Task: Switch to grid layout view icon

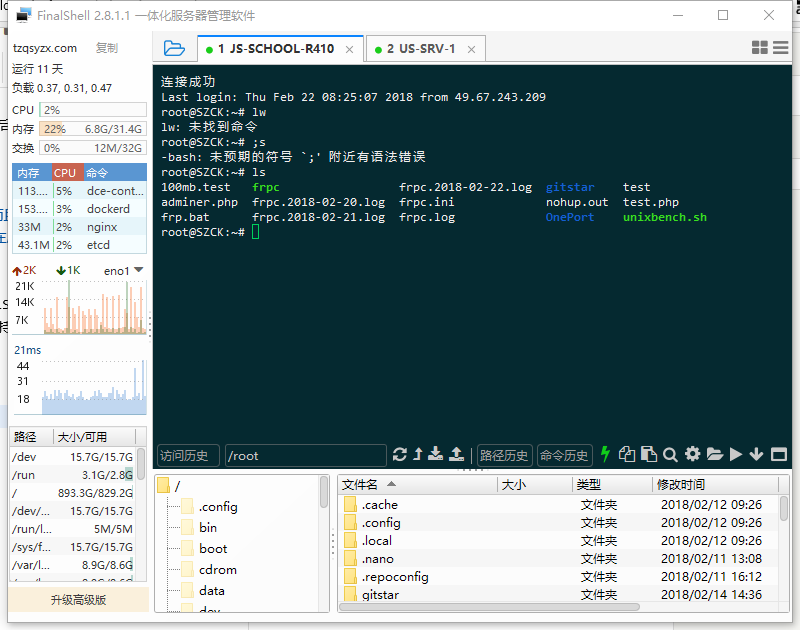Action: click(x=760, y=47)
